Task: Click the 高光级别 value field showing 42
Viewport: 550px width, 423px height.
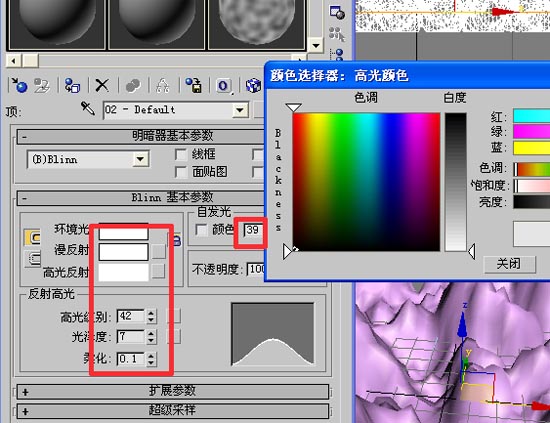Action: click(x=130, y=316)
